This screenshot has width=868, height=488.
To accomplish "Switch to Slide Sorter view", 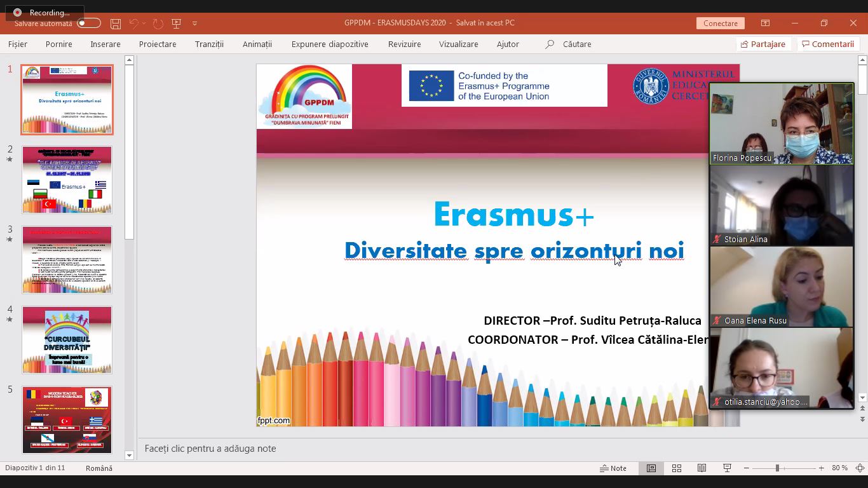I will point(677,468).
